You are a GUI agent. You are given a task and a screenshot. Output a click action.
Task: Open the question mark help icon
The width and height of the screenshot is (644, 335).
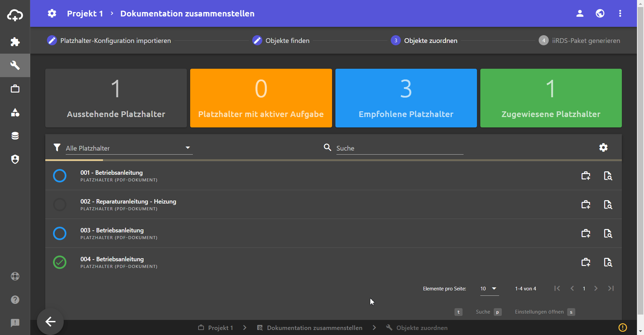click(15, 300)
